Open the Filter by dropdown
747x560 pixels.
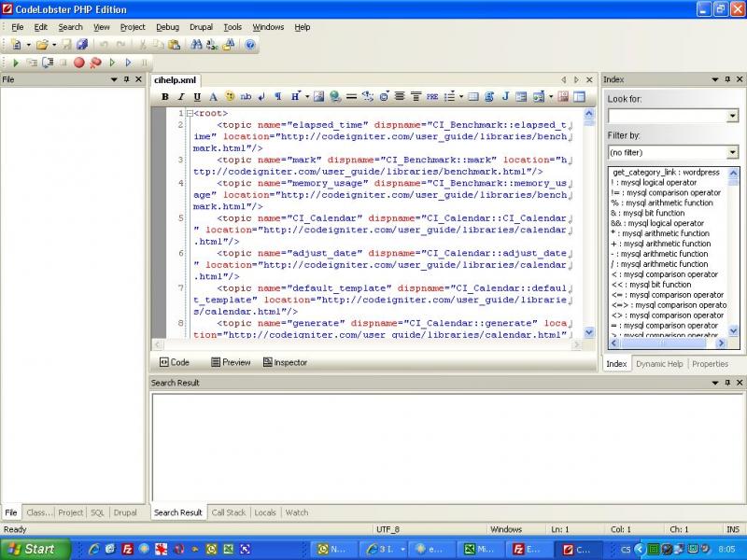(x=732, y=151)
